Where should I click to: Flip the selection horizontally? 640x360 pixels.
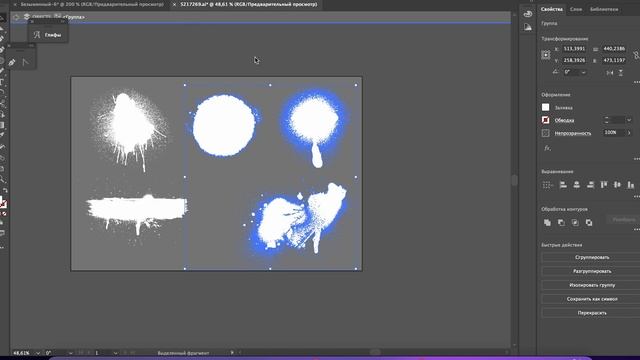pos(610,72)
